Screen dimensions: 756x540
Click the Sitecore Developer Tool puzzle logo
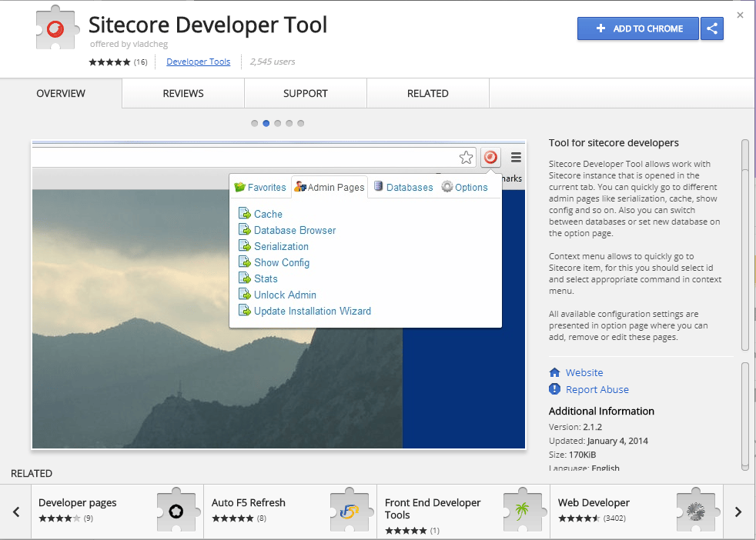coord(57,28)
